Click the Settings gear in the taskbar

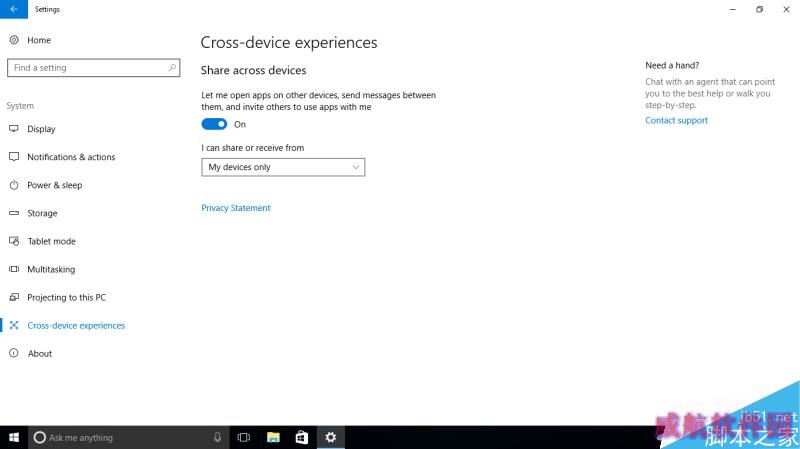coord(331,437)
